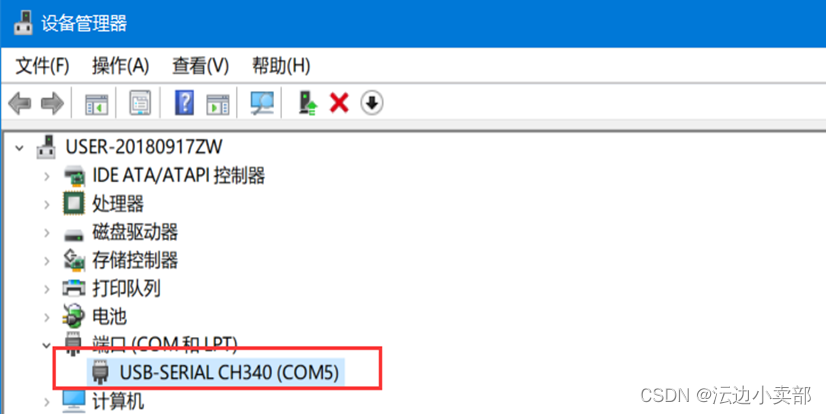Click the blue Help question mark icon
This screenshot has width=826, height=414.
(x=184, y=103)
